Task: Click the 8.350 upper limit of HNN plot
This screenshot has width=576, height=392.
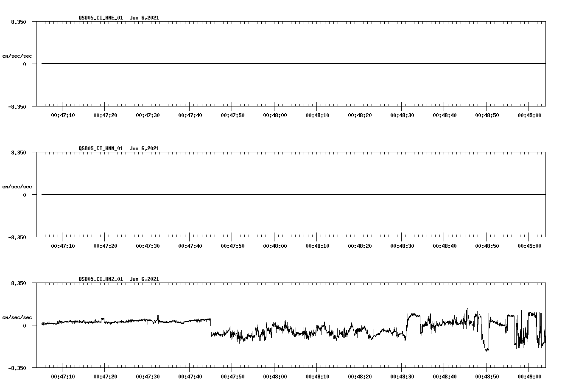Action: pyautogui.click(x=19, y=153)
